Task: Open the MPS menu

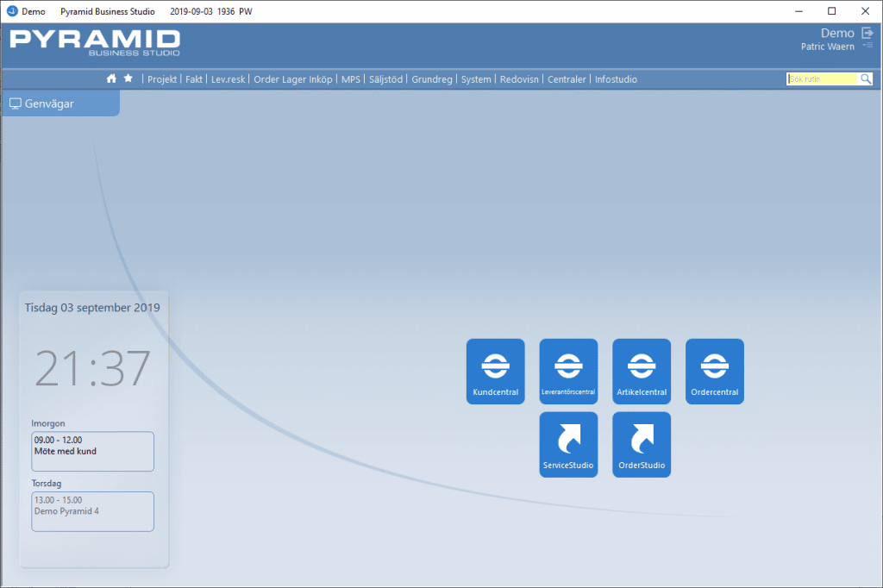Action: tap(350, 79)
